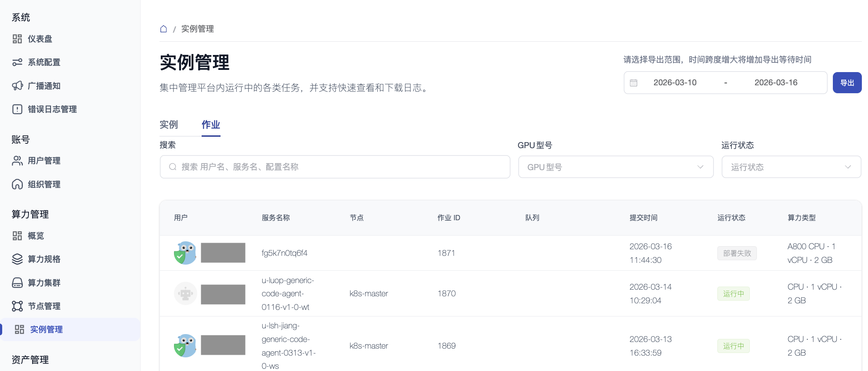Screen dimensions: 868x371
Task: Select the 作业 tab
Action: click(211, 125)
